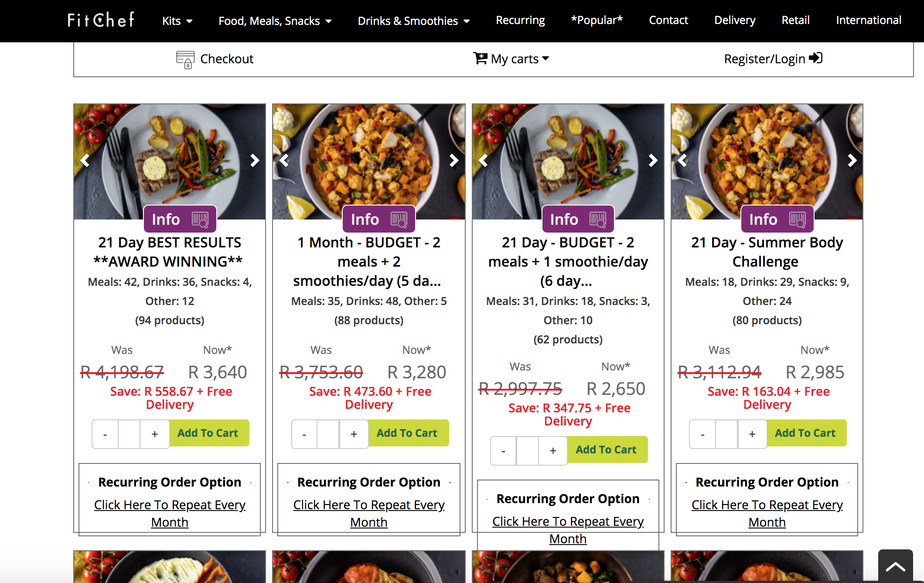Show next image on 21 Day BEST RESULTS
This screenshot has width=924, height=583.
point(255,161)
